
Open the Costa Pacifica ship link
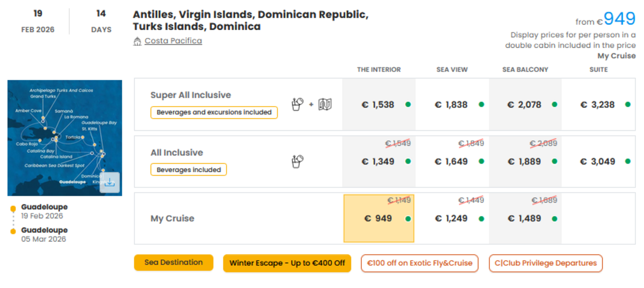[x=173, y=41]
